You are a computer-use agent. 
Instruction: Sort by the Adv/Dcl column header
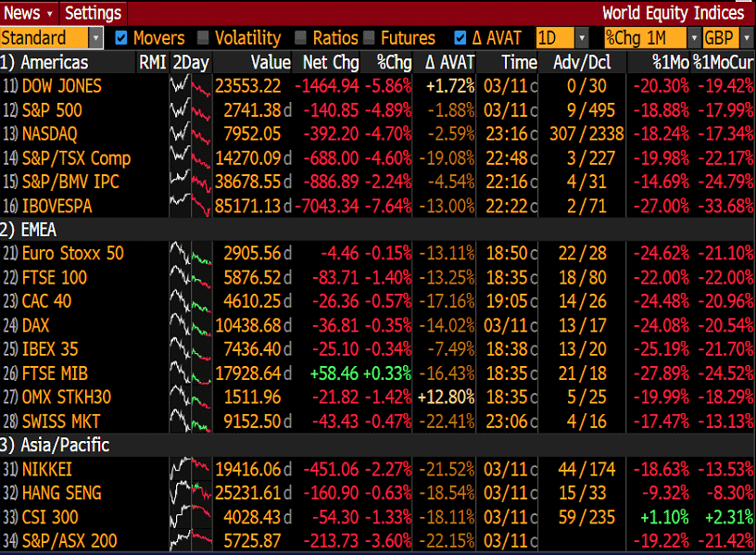(x=582, y=62)
